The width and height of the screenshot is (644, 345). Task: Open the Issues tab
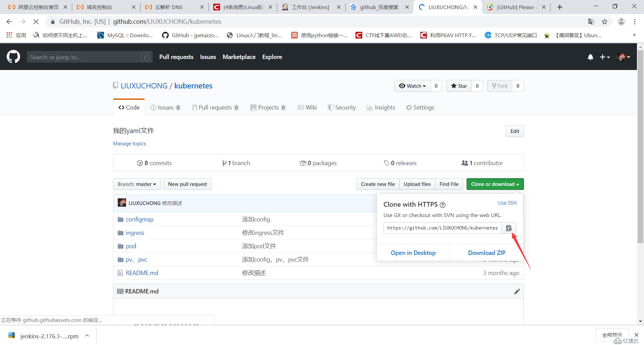click(x=166, y=107)
